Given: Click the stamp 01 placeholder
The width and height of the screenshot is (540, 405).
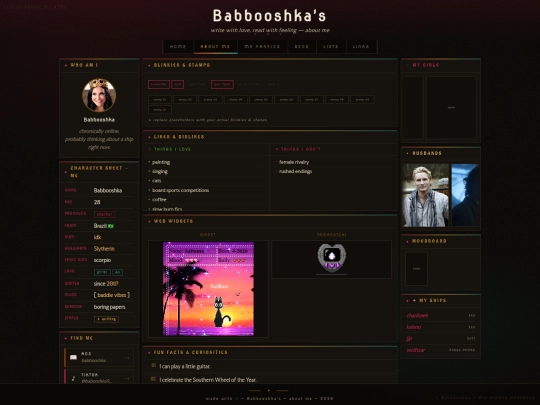Looking at the screenshot, I should (160, 100).
